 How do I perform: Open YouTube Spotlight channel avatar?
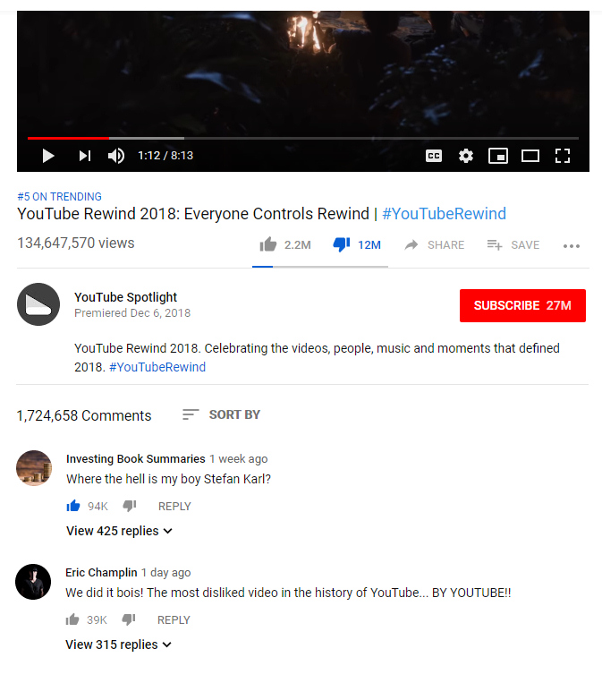coord(38,304)
